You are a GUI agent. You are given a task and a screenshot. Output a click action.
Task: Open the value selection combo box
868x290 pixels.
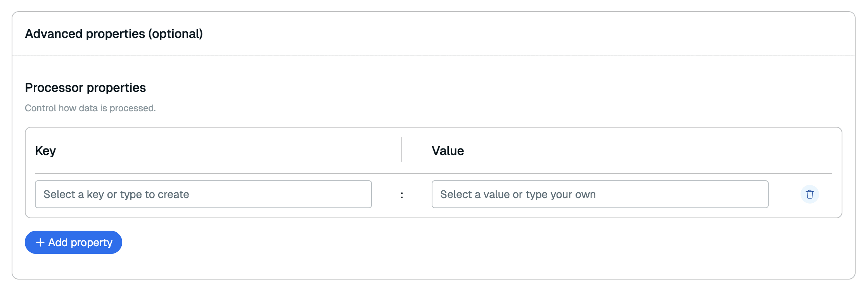click(x=600, y=194)
